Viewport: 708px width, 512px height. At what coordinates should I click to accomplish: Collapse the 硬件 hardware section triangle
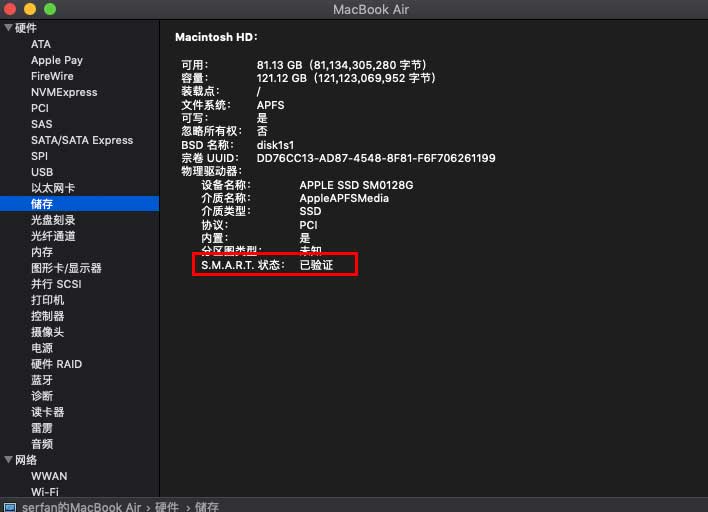click(x=8, y=28)
